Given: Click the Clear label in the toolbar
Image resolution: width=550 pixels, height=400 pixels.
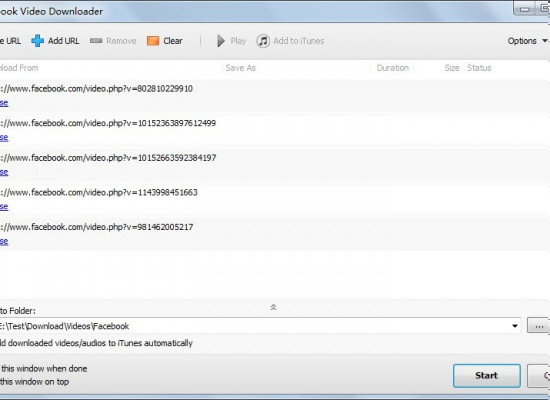Looking at the screenshot, I should tap(173, 41).
